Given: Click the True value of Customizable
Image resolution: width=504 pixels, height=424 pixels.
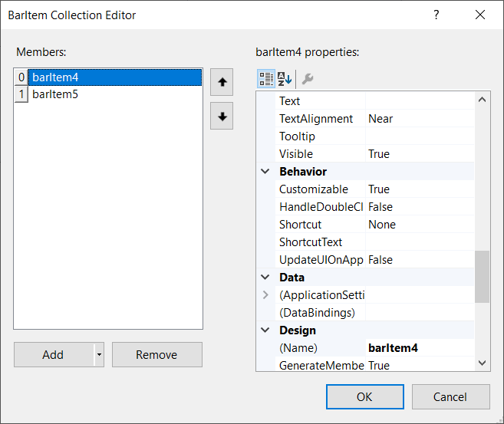Looking at the screenshot, I should [379, 189].
